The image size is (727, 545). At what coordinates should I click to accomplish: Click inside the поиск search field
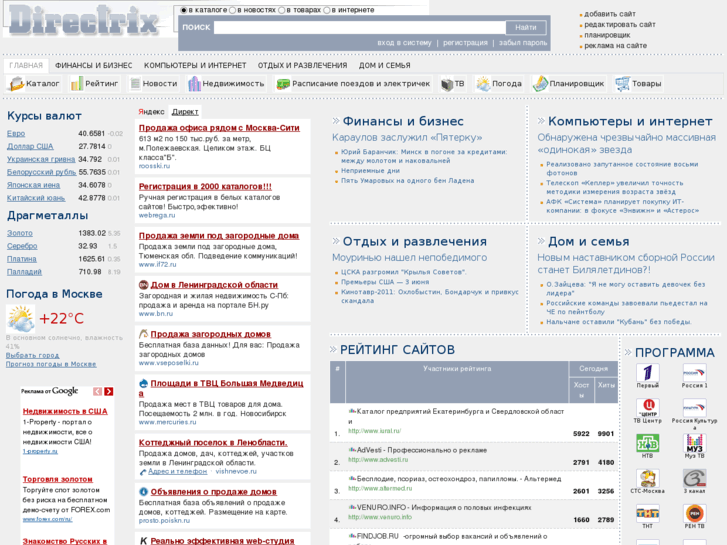pyautogui.click(x=360, y=27)
